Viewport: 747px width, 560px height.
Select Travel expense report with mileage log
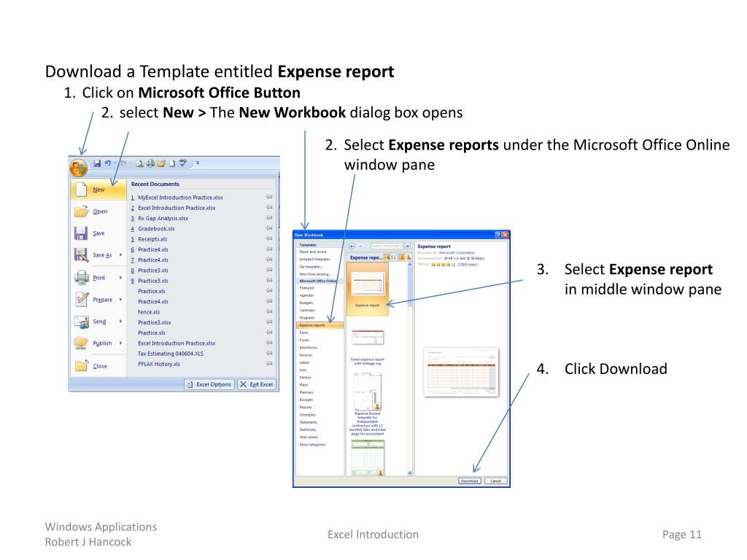pos(368,347)
